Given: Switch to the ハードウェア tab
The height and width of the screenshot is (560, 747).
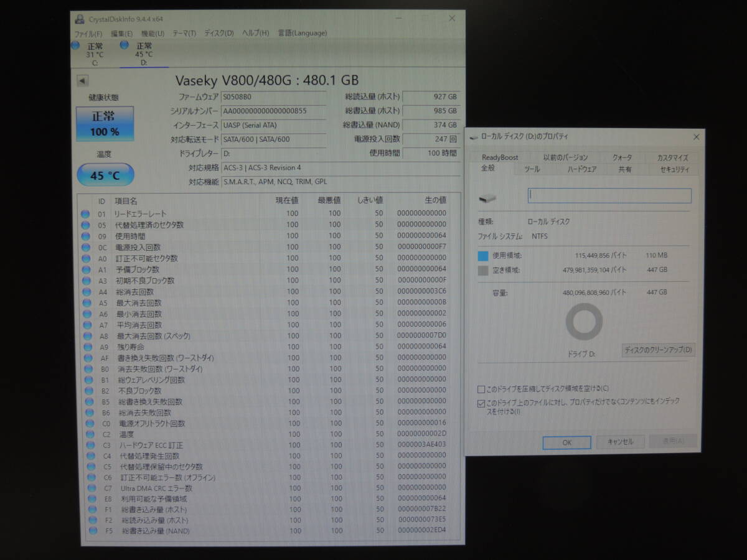Looking at the screenshot, I should coord(582,169).
